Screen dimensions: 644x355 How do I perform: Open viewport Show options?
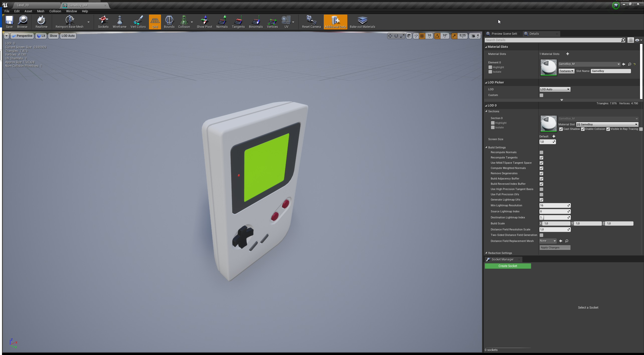click(x=53, y=36)
